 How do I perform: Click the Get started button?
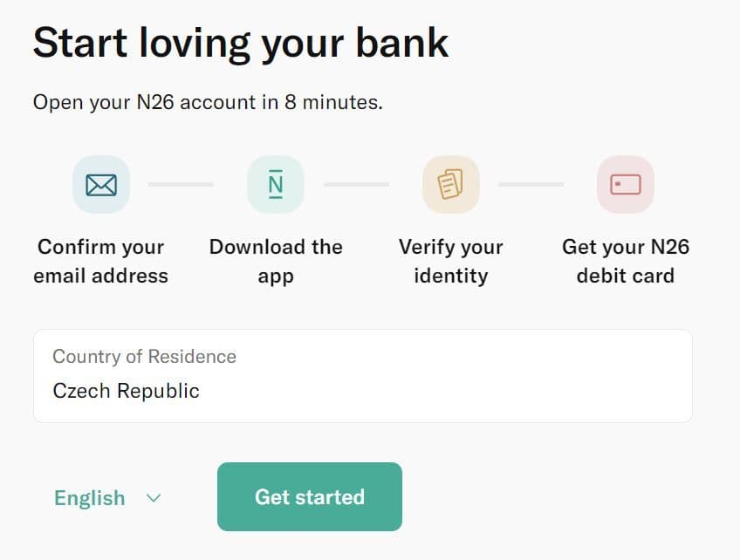pos(310,497)
